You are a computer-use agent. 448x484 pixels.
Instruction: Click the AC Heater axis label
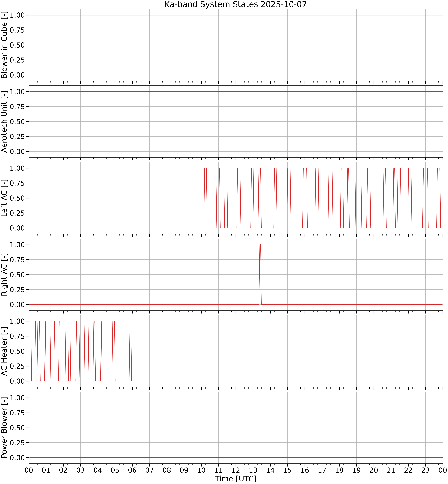(4, 351)
